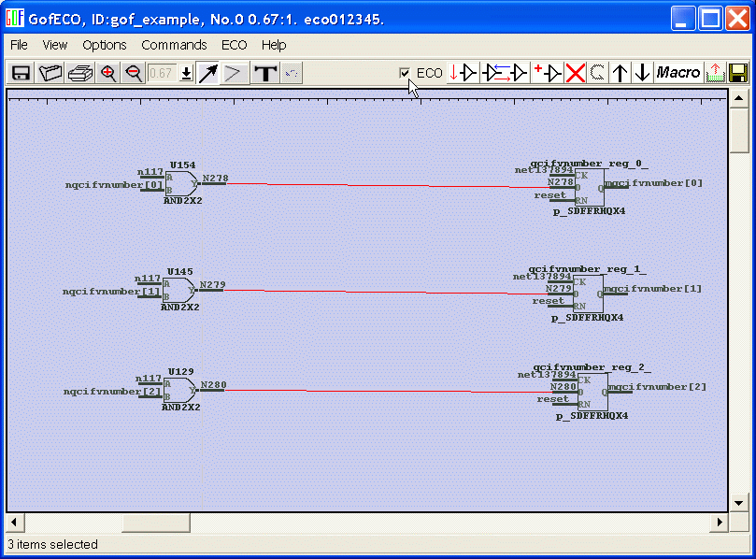This screenshot has height=559, width=756.
Task: Open file using the folder icon
Action: click(x=50, y=73)
